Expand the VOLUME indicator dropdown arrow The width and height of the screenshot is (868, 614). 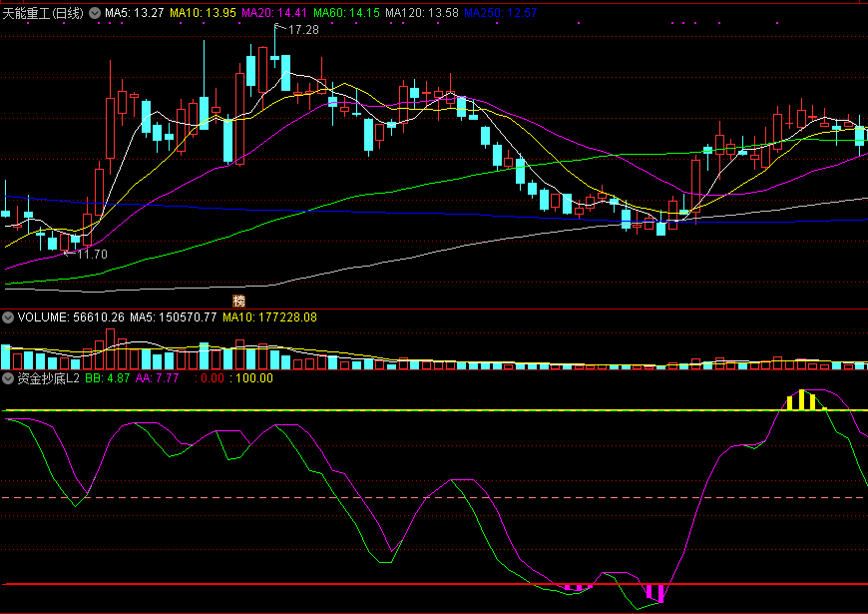click(8, 317)
